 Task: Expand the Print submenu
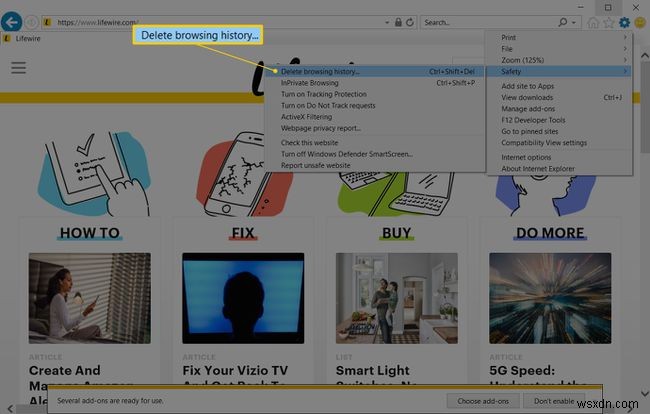pyautogui.click(x=560, y=37)
